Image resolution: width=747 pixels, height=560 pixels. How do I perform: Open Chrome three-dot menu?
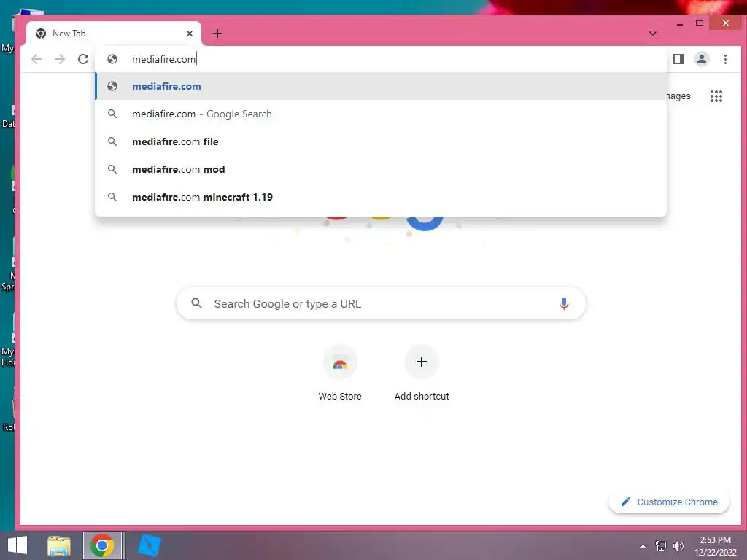pos(725,59)
